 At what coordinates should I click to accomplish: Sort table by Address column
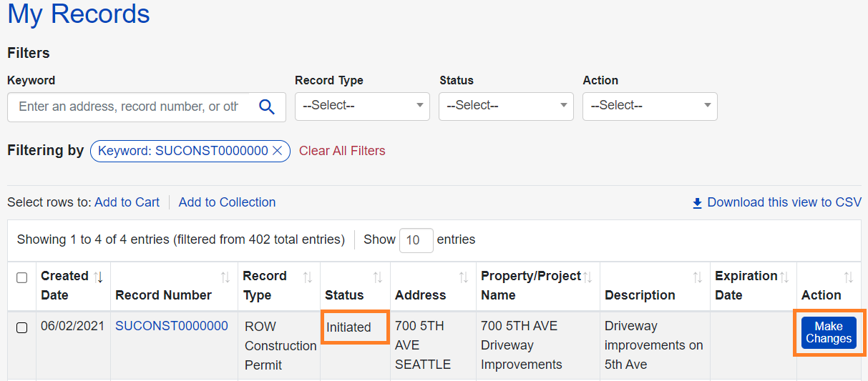pos(464,277)
